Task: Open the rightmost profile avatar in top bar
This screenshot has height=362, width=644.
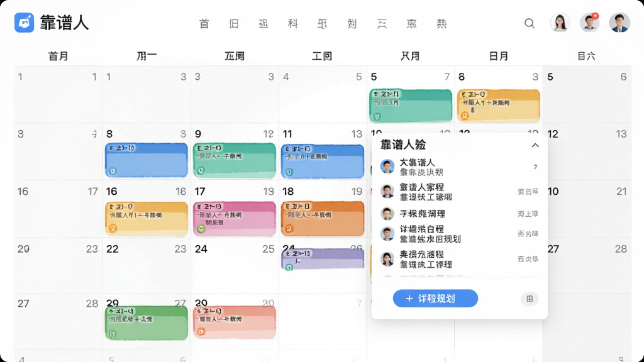Action: 619,23
